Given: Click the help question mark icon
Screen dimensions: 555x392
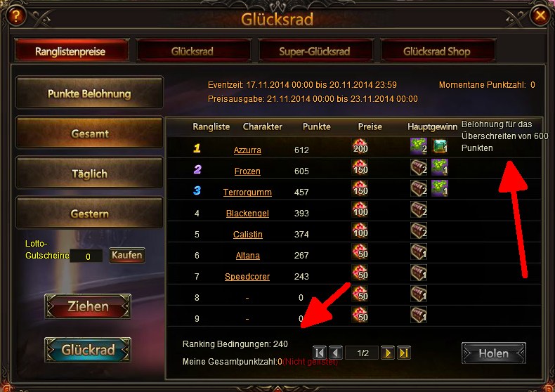Looking at the screenshot, I should click(16, 15).
